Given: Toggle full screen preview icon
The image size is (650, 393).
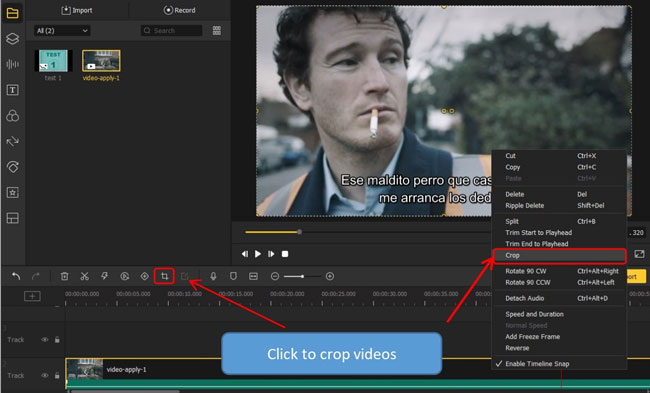Looking at the screenshot, I should click(639, 254).
